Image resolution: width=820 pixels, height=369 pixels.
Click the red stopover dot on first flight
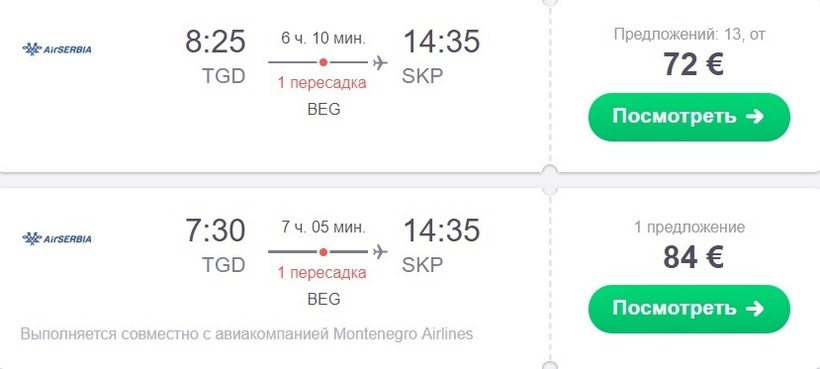[x=323, y=62]
